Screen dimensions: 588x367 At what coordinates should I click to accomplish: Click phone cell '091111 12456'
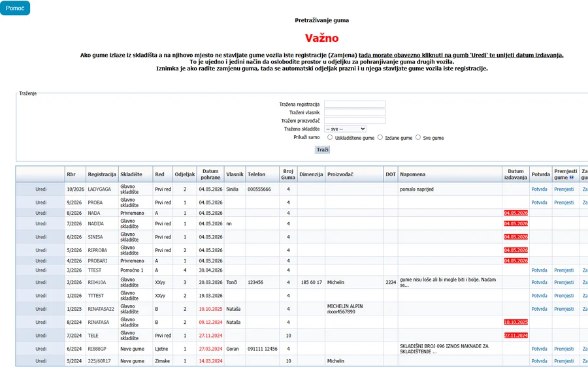[263, 349]
